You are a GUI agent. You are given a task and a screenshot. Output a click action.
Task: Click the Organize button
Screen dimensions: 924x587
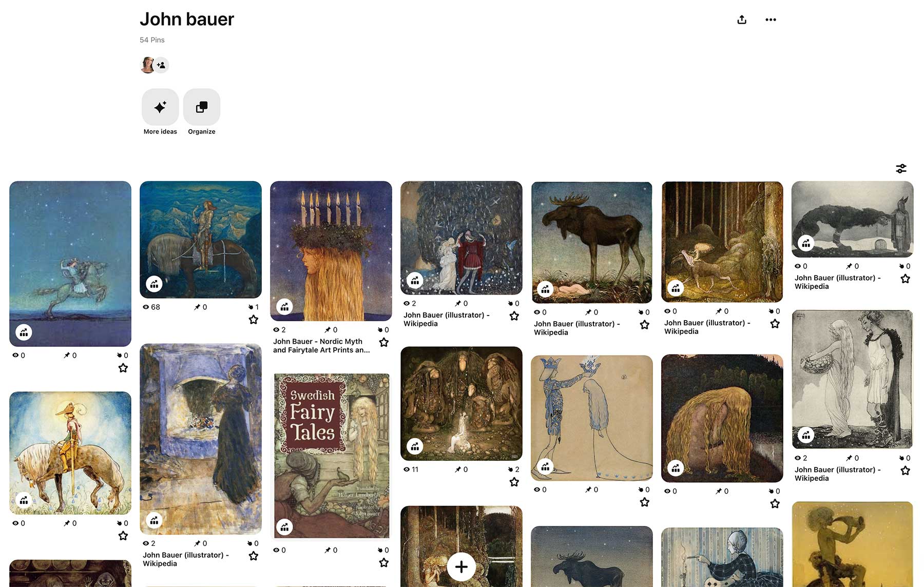(x=202, y=107)
